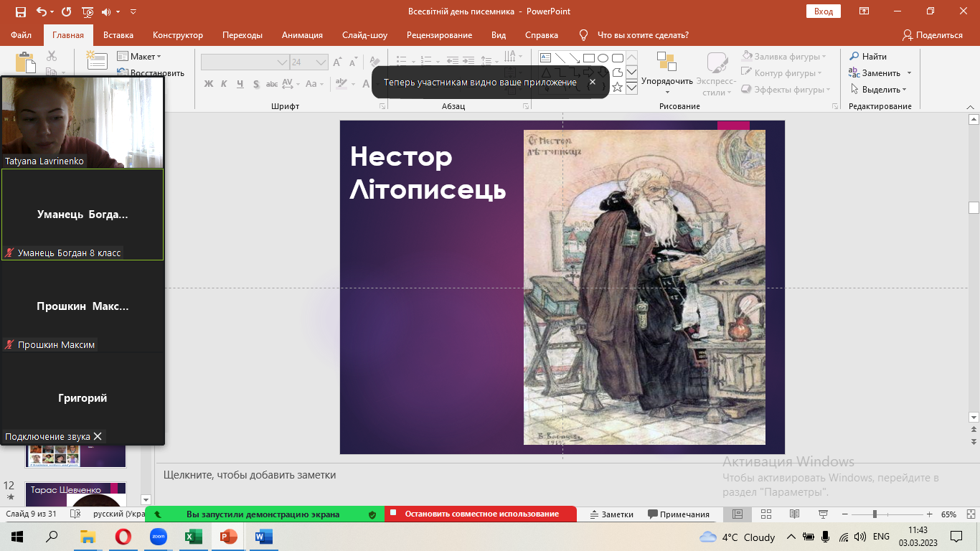
Task: Click the Восстановить reset button
Action: (151, 73)
